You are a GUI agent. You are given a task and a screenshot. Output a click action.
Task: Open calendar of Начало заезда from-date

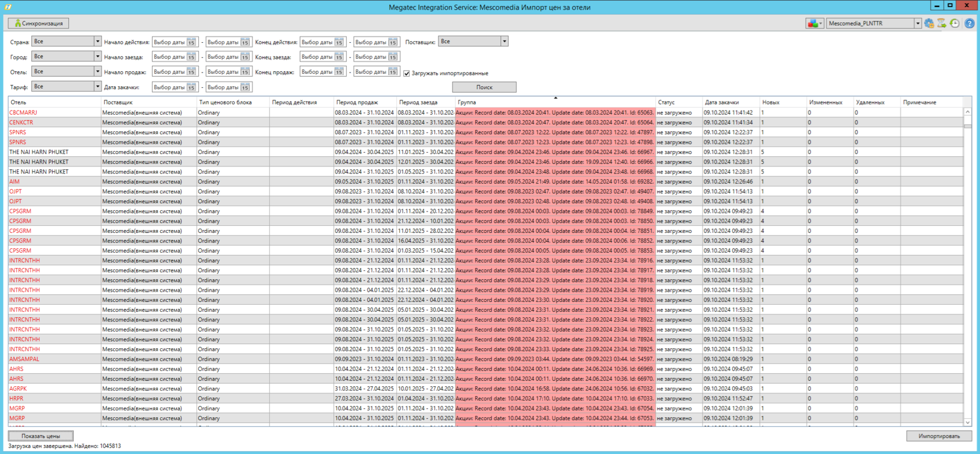[x=191, y=57]
